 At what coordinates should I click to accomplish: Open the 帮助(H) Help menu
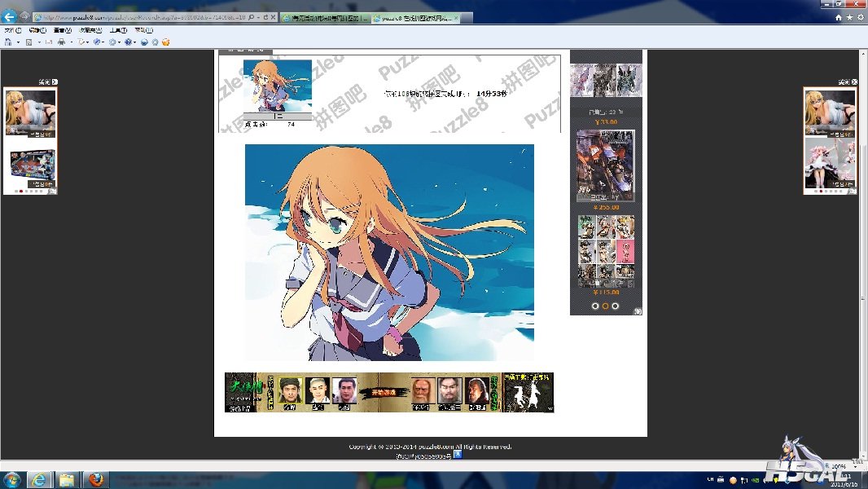click(143, 30)
